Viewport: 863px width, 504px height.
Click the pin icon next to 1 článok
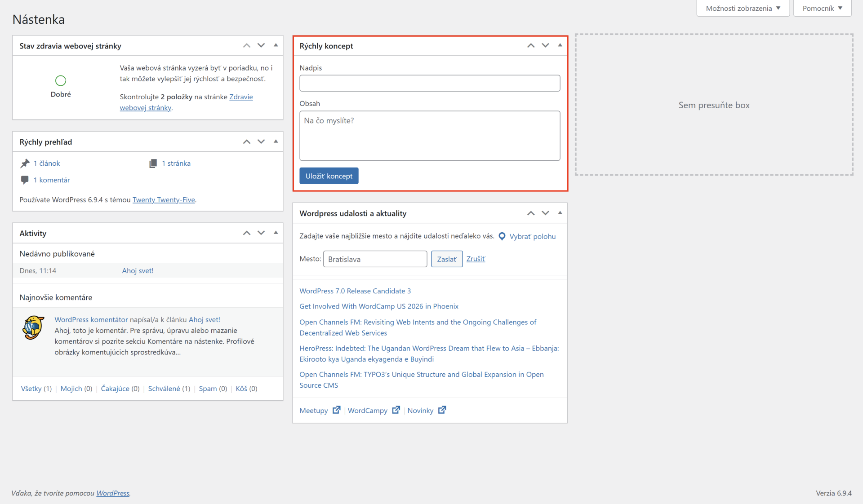click(x=25, y=163)
